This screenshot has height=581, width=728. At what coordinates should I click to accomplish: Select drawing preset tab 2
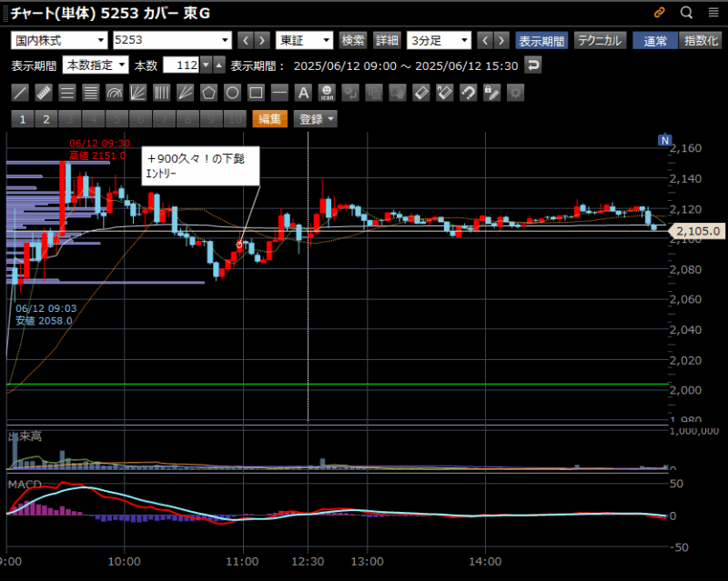pos(46,119)
